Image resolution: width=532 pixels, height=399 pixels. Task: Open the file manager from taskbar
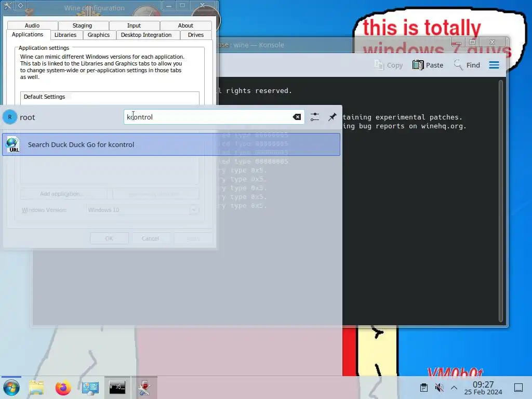36,388
